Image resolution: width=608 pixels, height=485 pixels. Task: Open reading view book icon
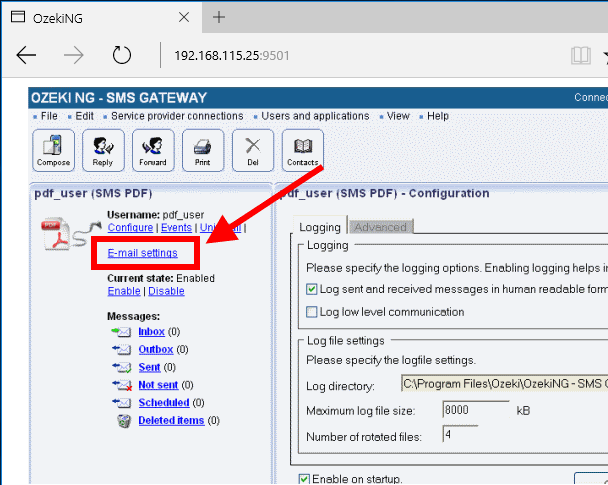[x=581, y=56]
